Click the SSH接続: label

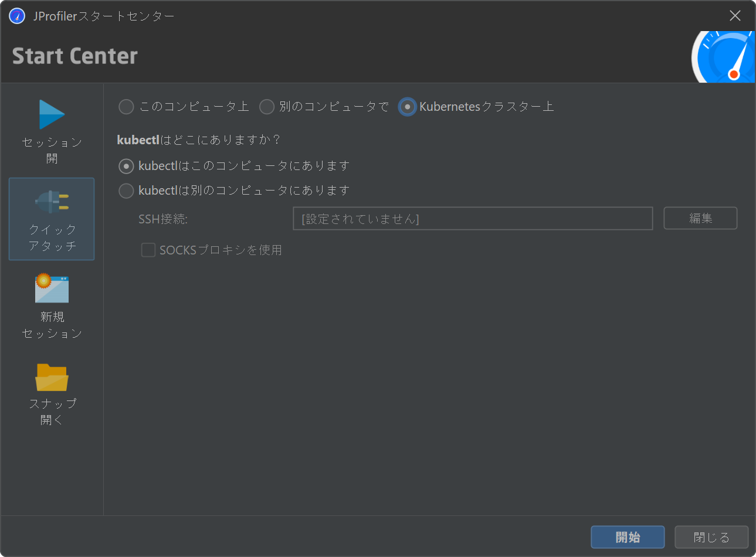pos(163,219)
